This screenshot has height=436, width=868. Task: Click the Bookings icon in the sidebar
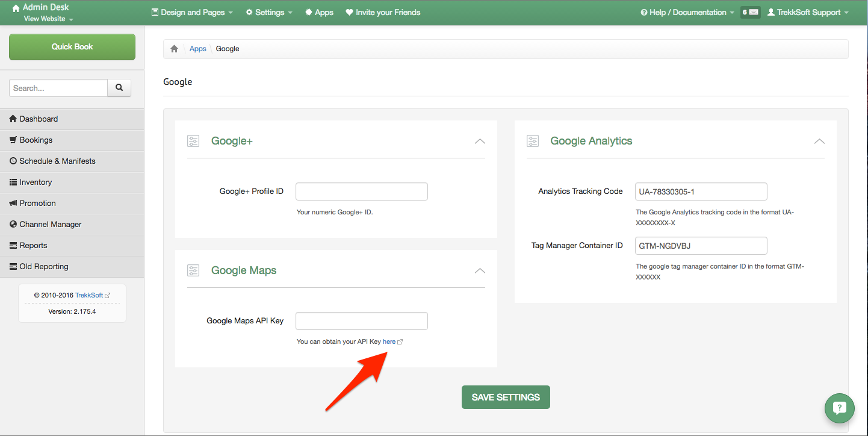(13, 140)
